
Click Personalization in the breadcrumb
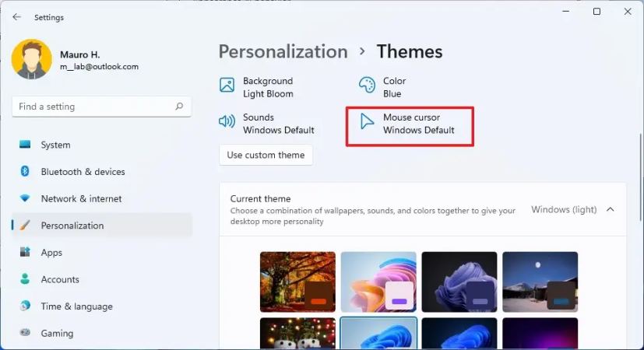click(283, 51)
